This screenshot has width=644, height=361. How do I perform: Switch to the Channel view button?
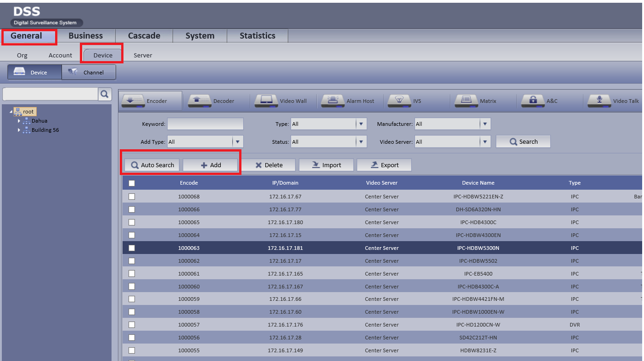pos(89,72)
